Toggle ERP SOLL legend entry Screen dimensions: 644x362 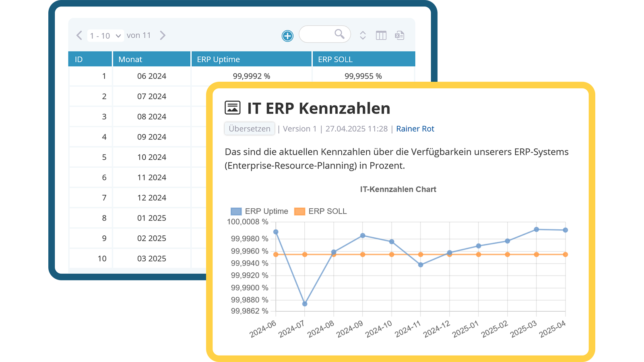coord(320,211)
